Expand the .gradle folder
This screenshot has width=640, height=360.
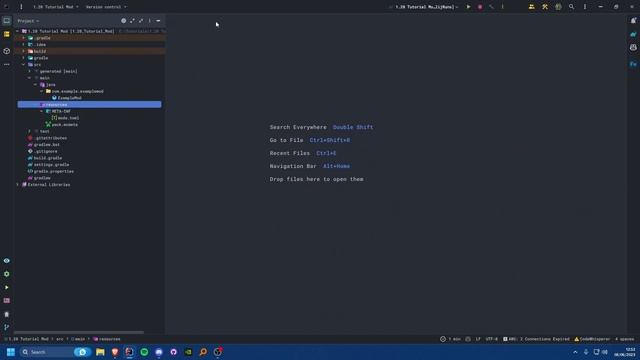[x=24, y=38]
